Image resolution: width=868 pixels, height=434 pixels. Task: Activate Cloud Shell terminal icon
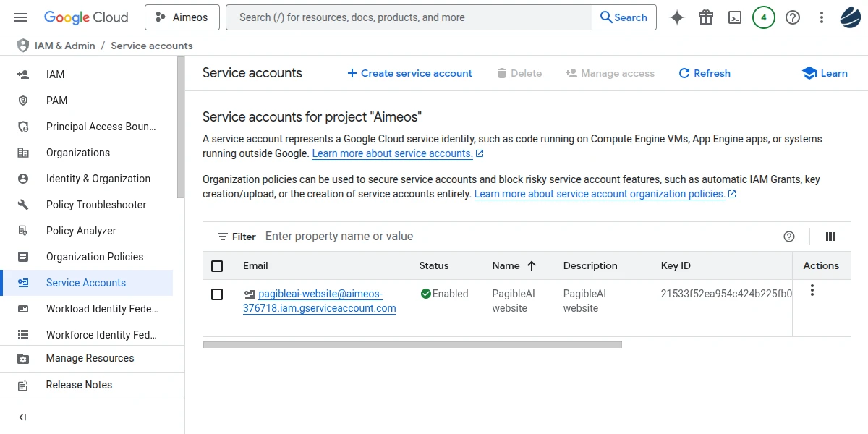[x=735, y=17]
